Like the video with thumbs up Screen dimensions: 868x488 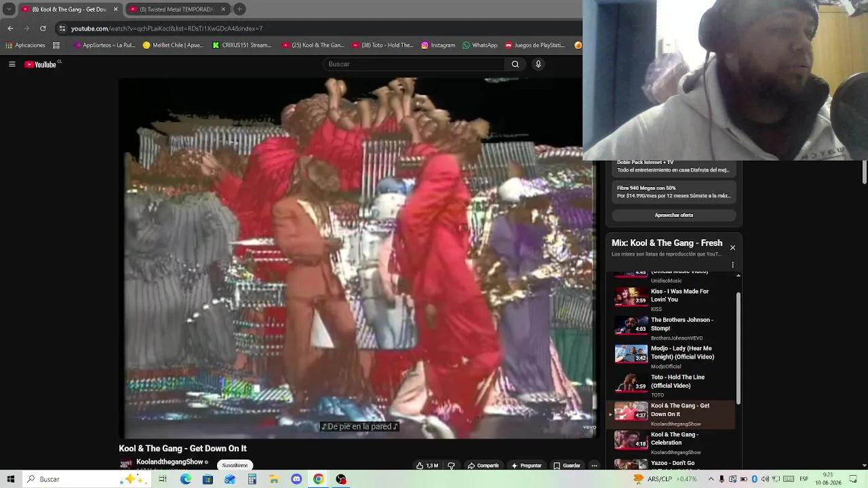(x=427, y=466)
